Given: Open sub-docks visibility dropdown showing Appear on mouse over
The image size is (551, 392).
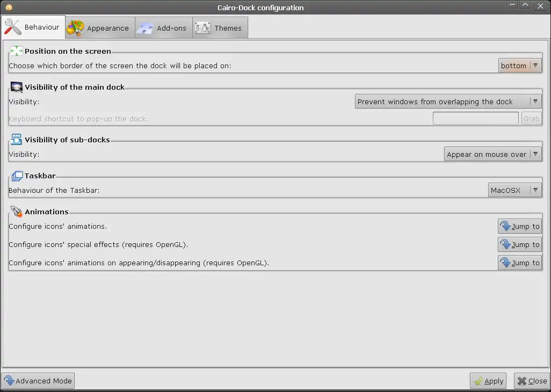Looking at the screenshot, I should pos(492,154).
